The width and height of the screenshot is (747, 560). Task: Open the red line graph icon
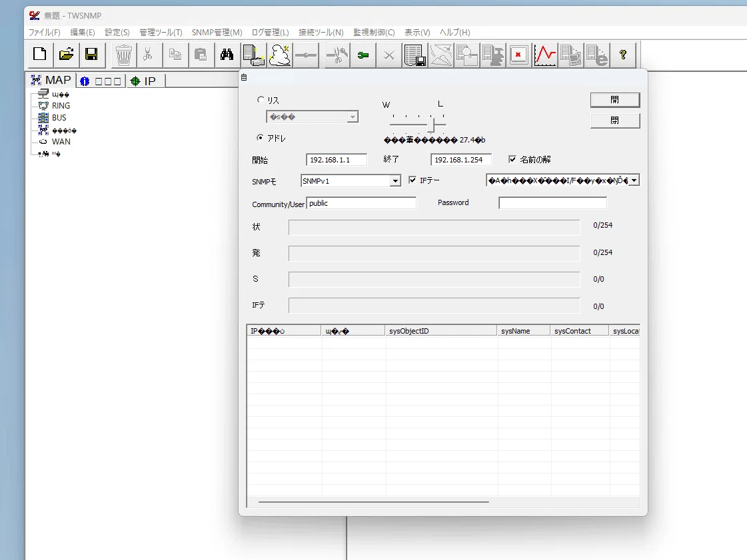[x=545, y=55]
